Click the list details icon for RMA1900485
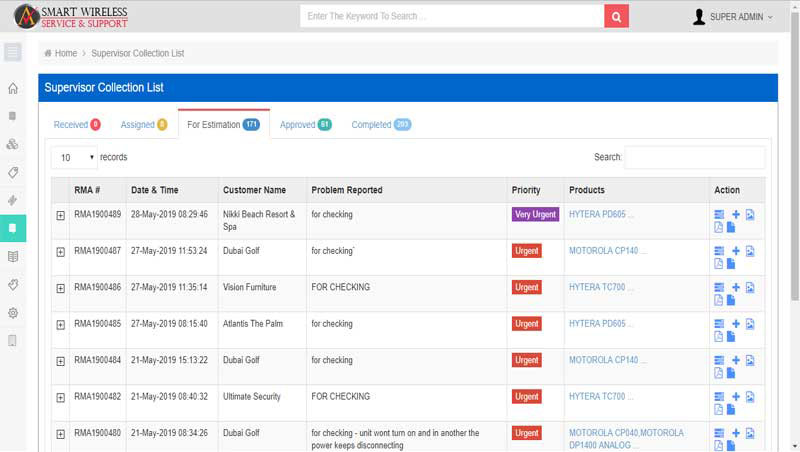The image size is (800, 452). click(718, 324)
